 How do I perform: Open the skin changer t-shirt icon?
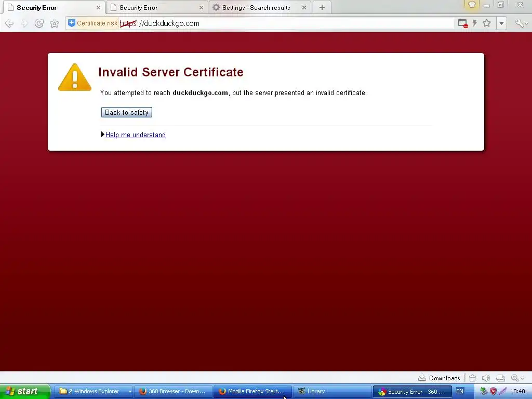472,5
